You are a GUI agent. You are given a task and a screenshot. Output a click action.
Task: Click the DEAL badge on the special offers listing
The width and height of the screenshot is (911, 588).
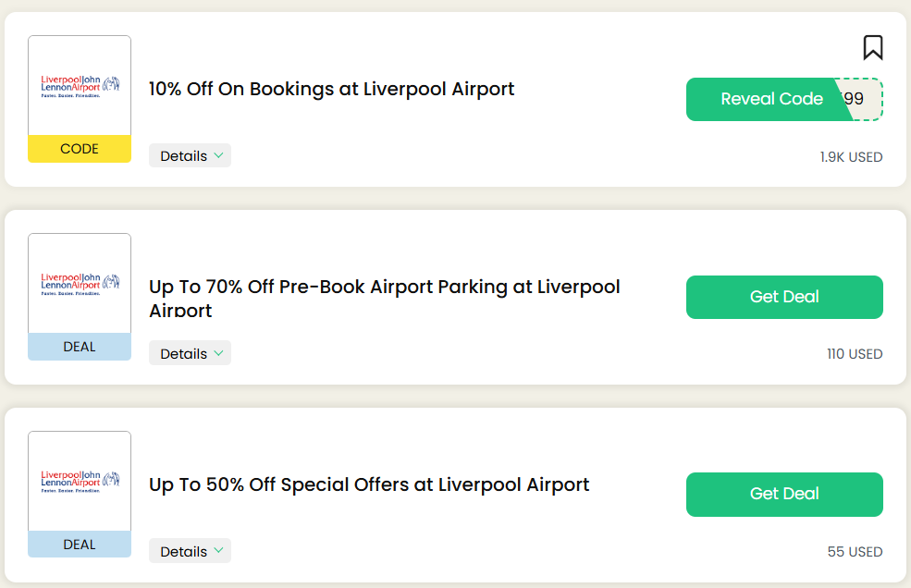[79, 544]
